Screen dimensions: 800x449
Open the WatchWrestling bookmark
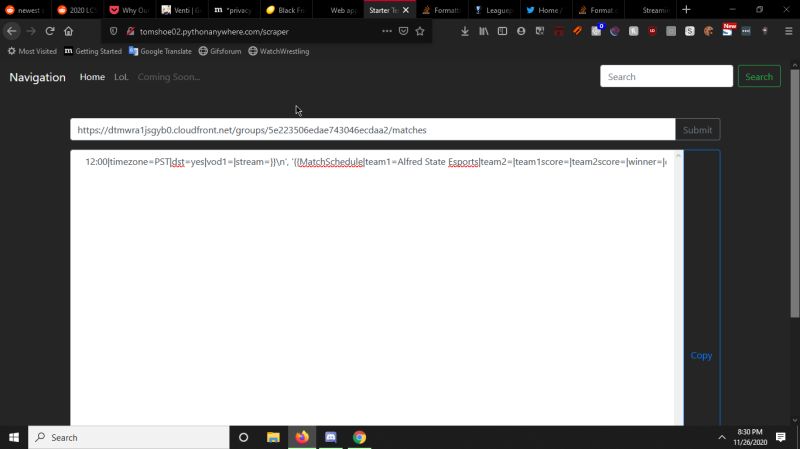click(279, 51)
